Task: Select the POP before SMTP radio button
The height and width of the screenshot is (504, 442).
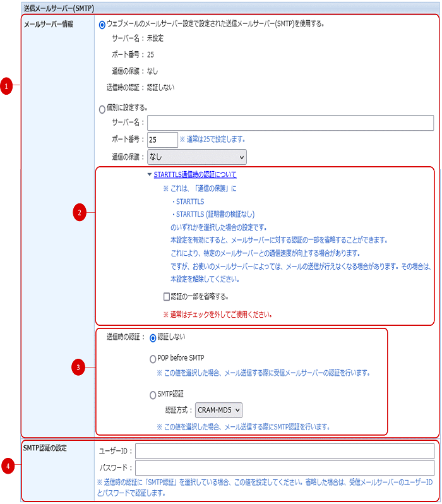Action: (153, 359)
